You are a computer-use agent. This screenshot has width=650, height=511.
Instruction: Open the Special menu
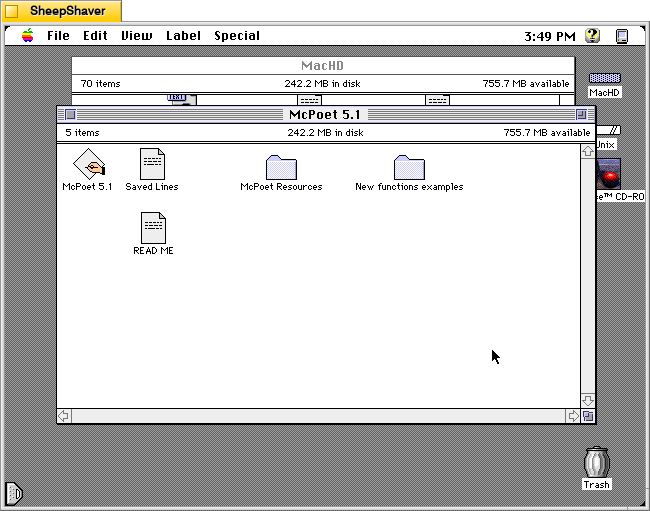tap(237, 36)
